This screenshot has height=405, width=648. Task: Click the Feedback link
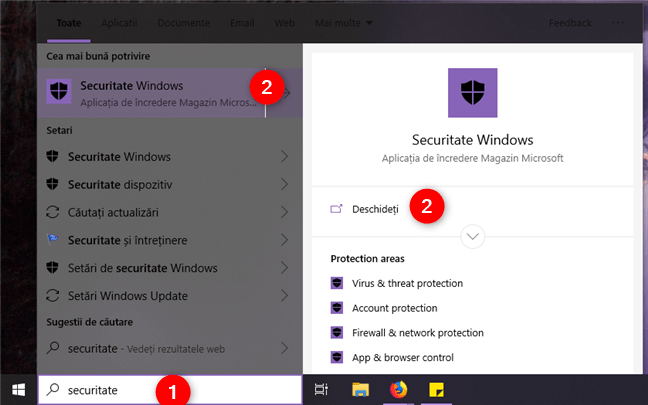click(570, 23)
